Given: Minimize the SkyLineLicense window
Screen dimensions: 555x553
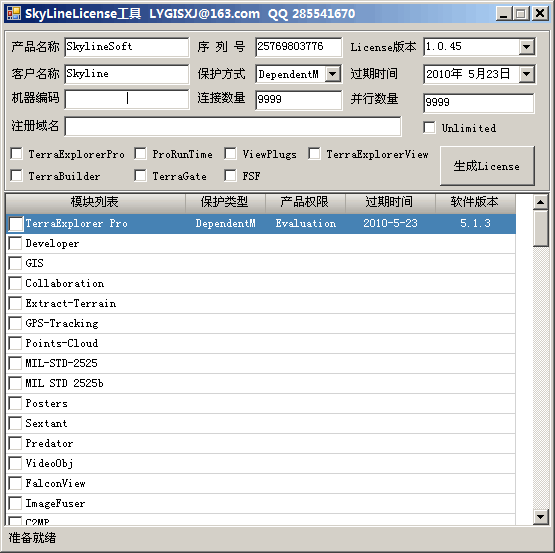Looking at the screenshot, I should point(503,14).
